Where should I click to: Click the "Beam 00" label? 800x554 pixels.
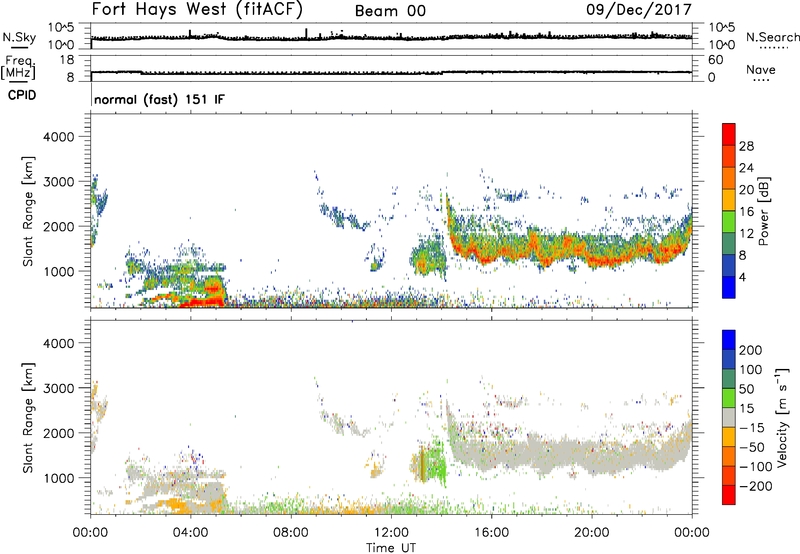click(390, 11)
